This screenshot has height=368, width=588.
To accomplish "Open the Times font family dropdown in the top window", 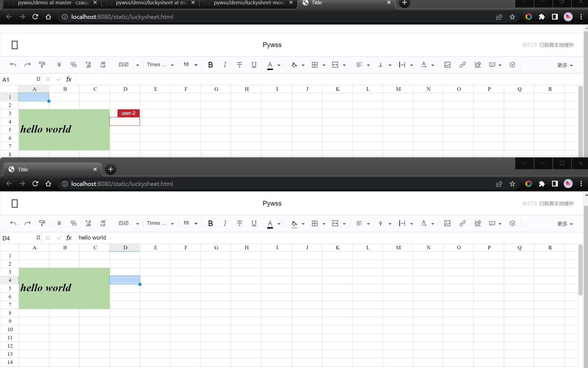I will pyautogui.click(x=160, y=65).
